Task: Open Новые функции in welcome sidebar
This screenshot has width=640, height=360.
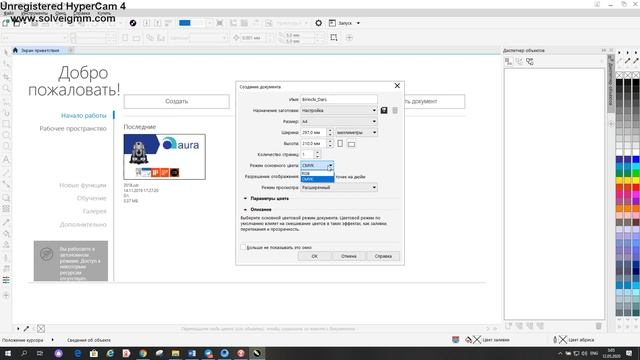Action: coord(82,185)
